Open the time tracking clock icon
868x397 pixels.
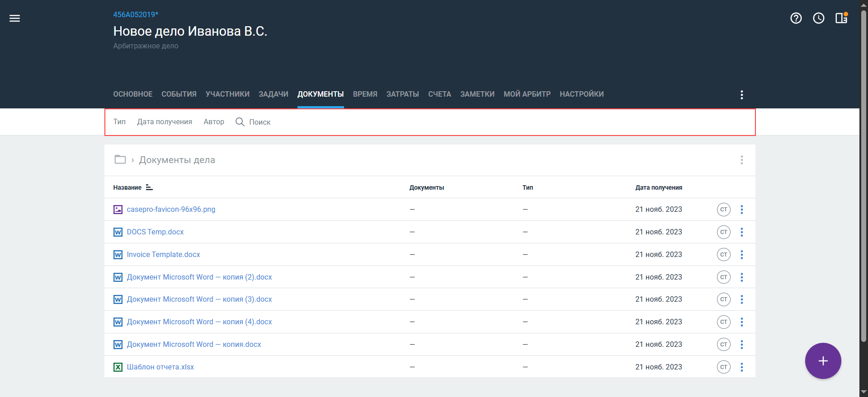click(x=818, y=18)
